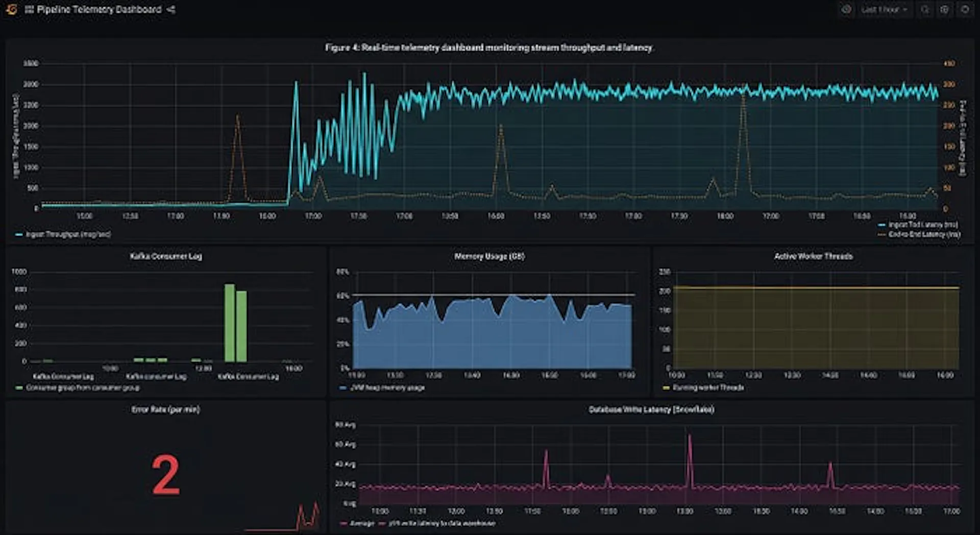Open the Memory Usage (GB) panel title menu
The image size is (980, 535).
pos(489,256)
